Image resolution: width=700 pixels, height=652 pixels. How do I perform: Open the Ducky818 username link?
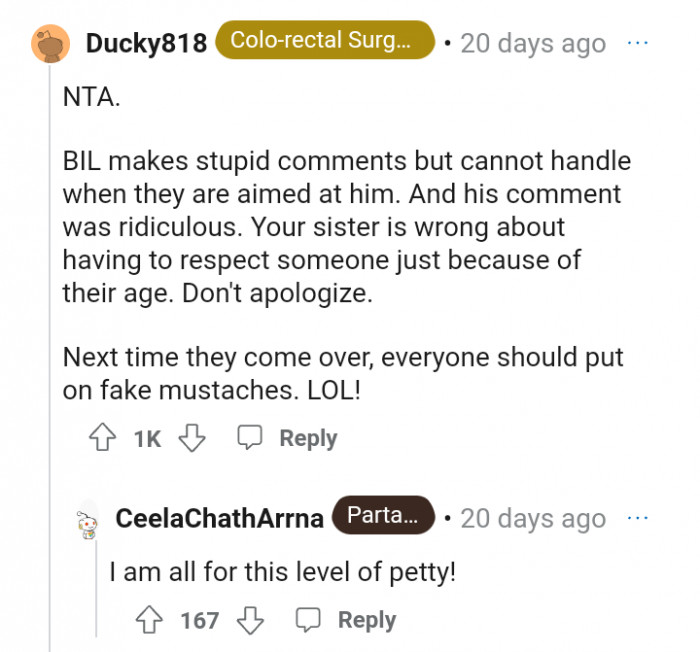pos(147,44)
